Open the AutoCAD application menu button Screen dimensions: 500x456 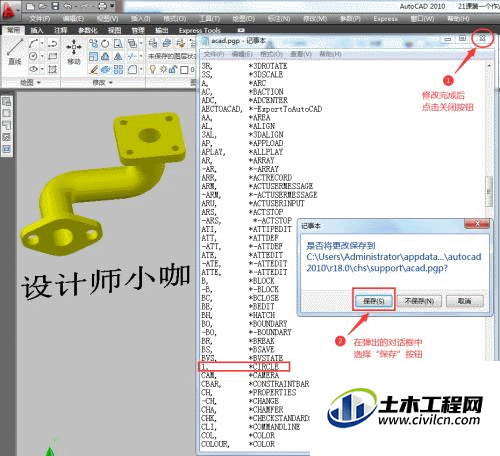click(x=9, y=12)
